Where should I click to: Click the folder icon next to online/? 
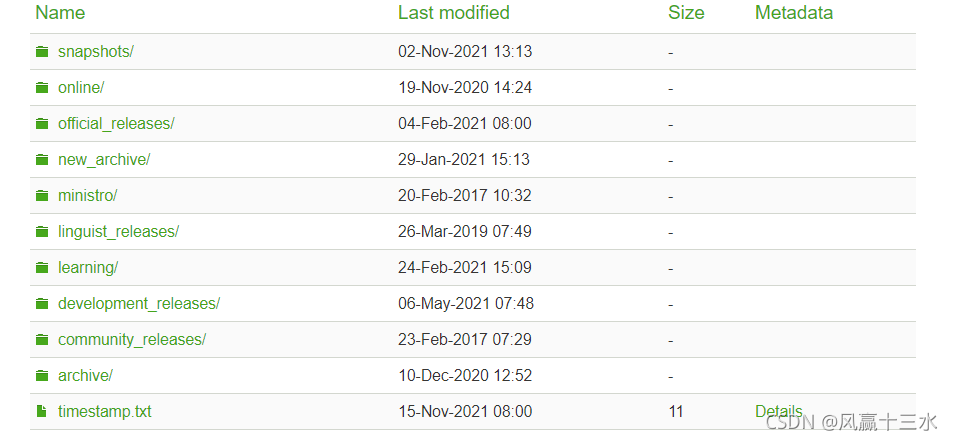42,87
